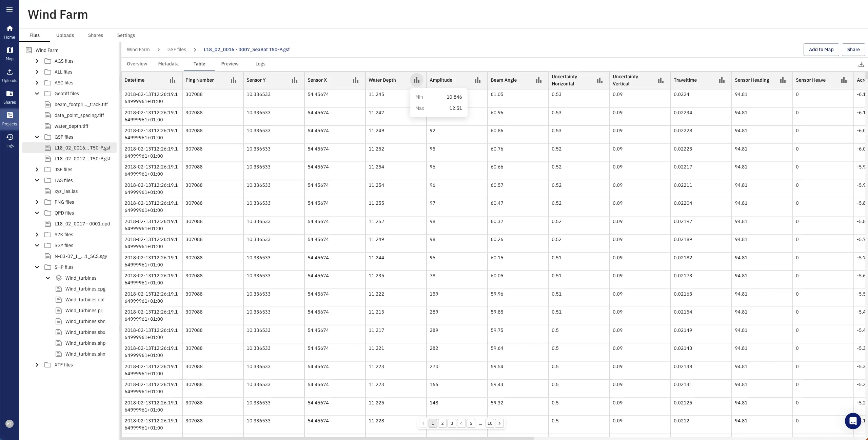Click the download table icon
This screenshot has height=440, width=868.
(861, 64)
